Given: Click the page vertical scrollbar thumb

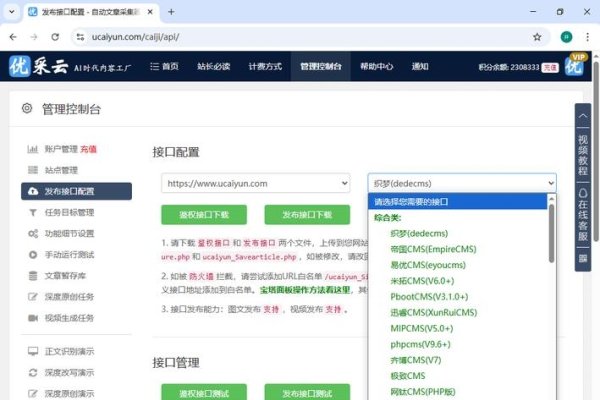Looking at the screenshot, I should tap(596, 152).
